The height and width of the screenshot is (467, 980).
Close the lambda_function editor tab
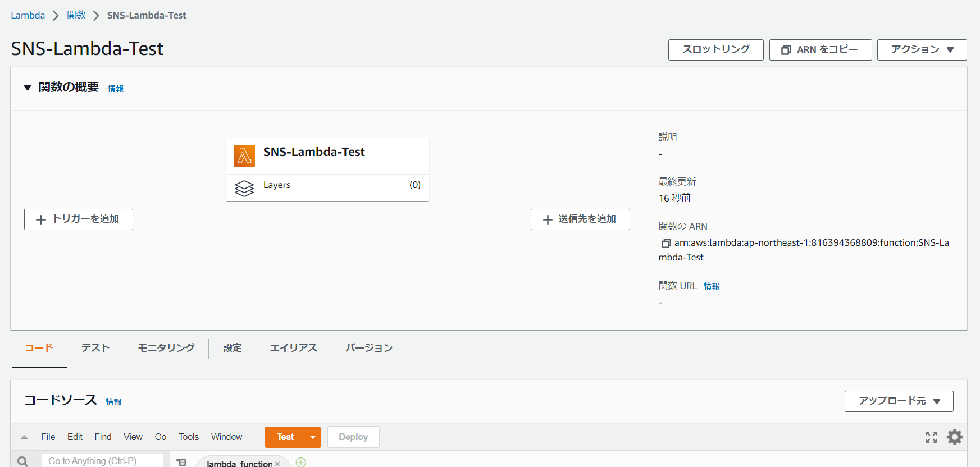click(x=277, y=464)
